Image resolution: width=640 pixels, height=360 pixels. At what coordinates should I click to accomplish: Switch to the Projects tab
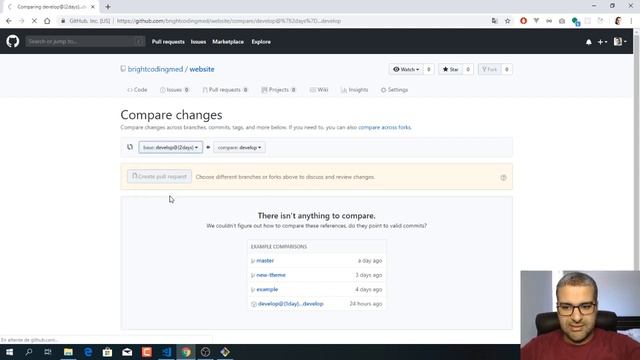pos(278,90)
